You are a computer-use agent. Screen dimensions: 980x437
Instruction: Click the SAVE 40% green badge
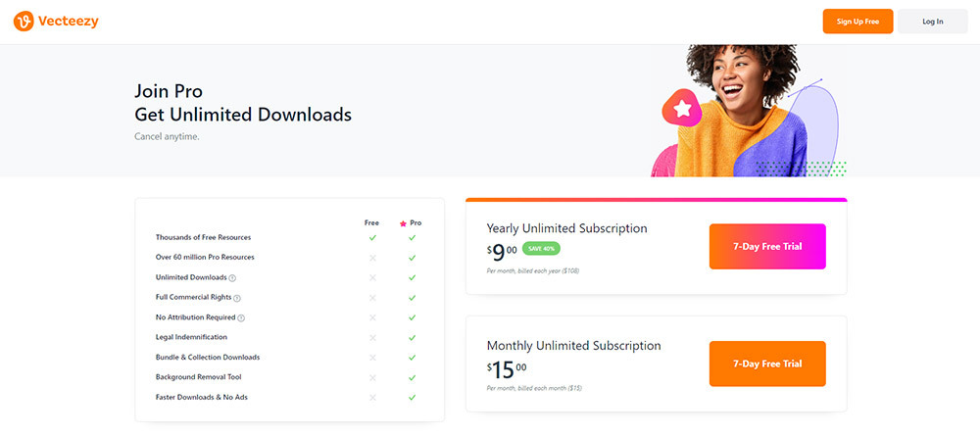click(541, 248)
